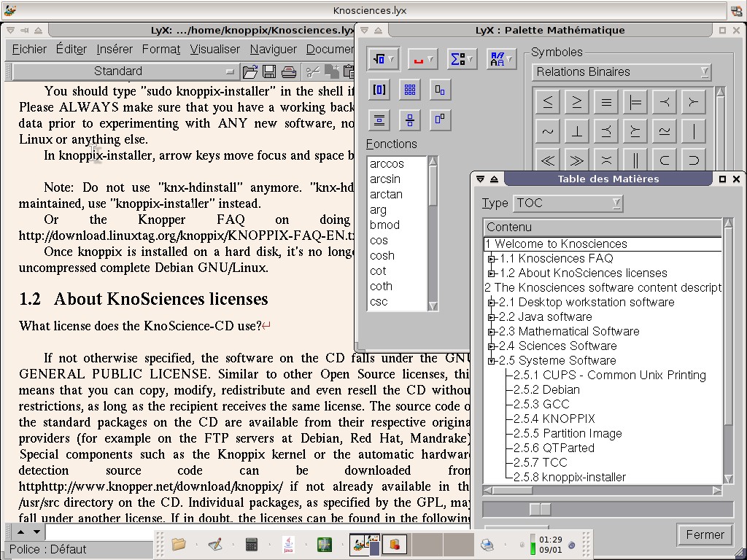Click the printer icon in the LyX toolbar

289,71
